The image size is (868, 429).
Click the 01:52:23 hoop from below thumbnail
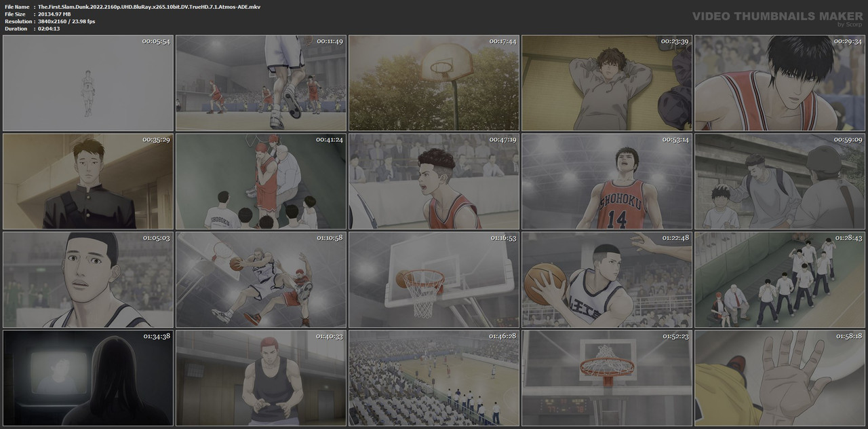click(x=607, y=378)
